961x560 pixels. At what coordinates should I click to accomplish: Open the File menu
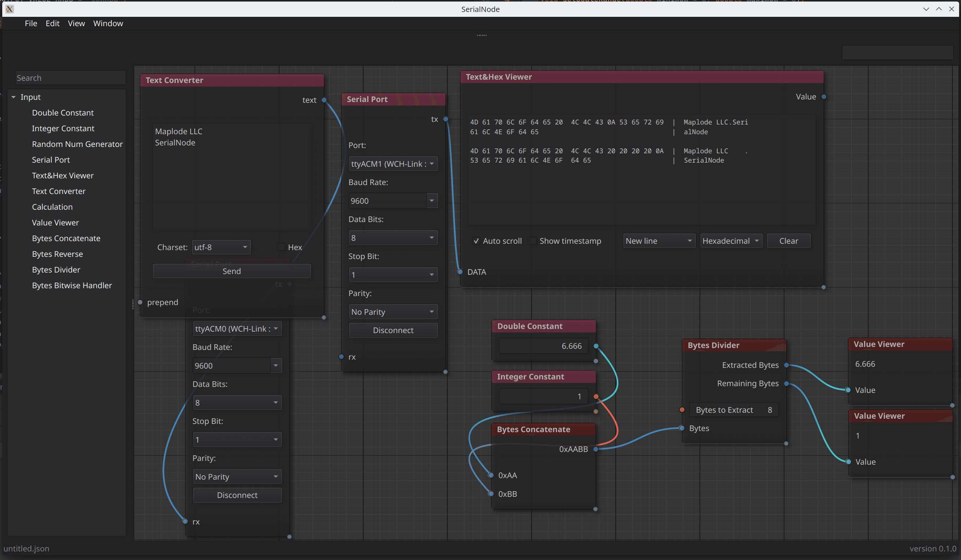pyautogui.click(x=30, y=23)
